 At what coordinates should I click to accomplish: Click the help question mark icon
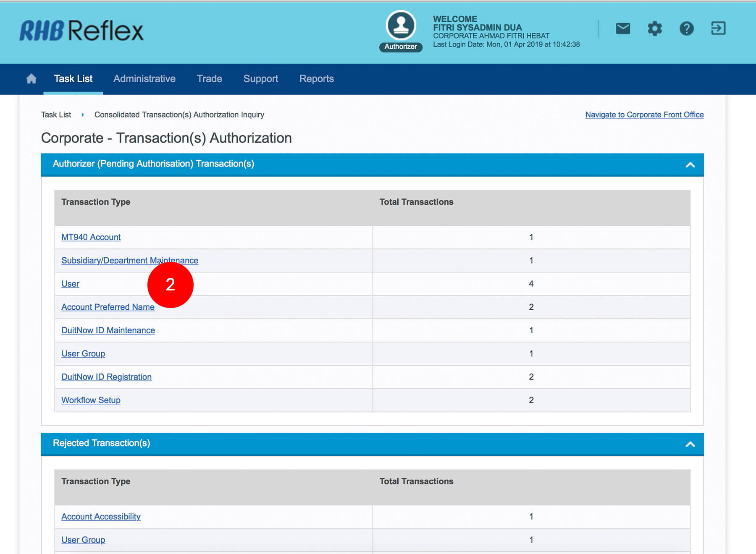686,29
